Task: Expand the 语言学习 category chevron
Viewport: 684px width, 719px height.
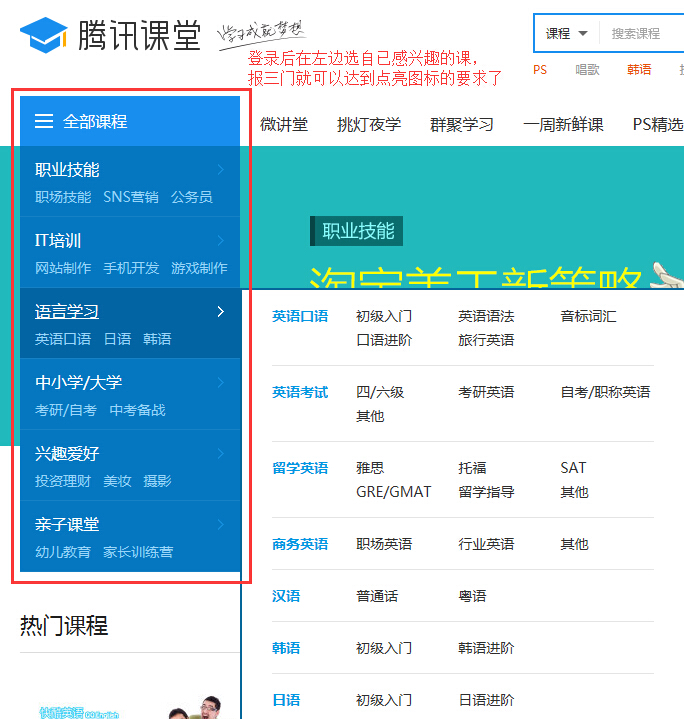Action: [221, 312]
